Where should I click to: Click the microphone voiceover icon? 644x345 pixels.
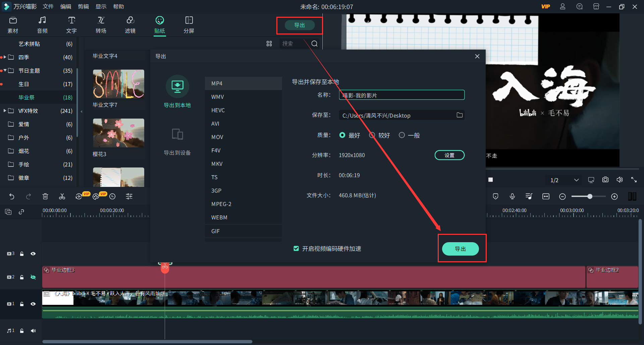[512, 197]
